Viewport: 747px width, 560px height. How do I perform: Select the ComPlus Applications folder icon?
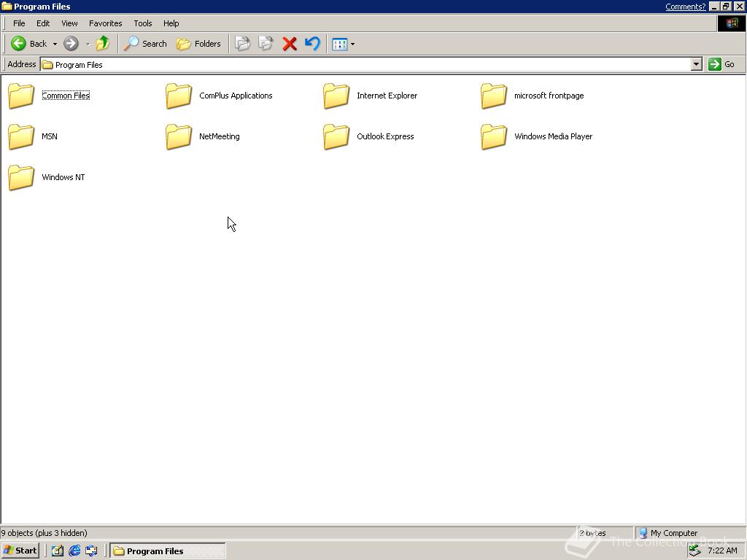pos(179,96)
